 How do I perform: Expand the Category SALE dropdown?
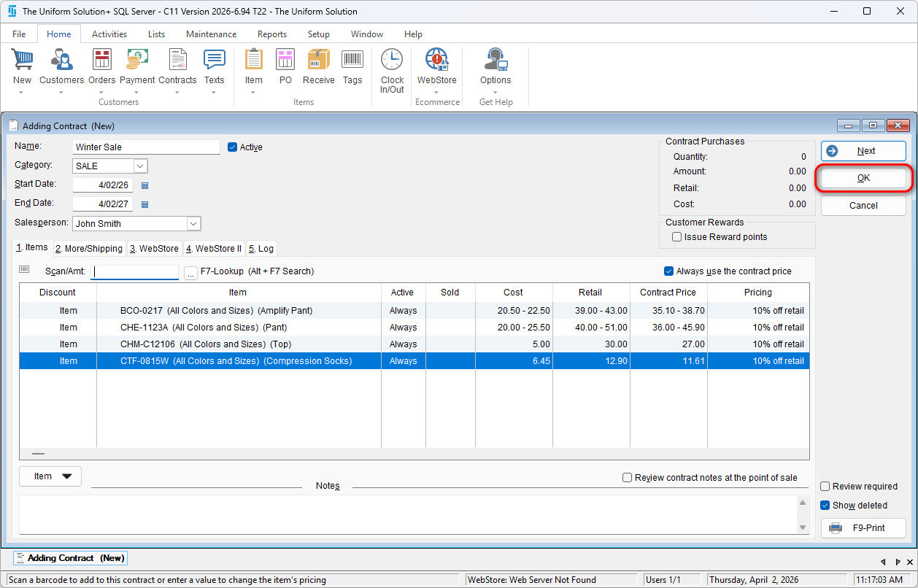tap(140, 166)
